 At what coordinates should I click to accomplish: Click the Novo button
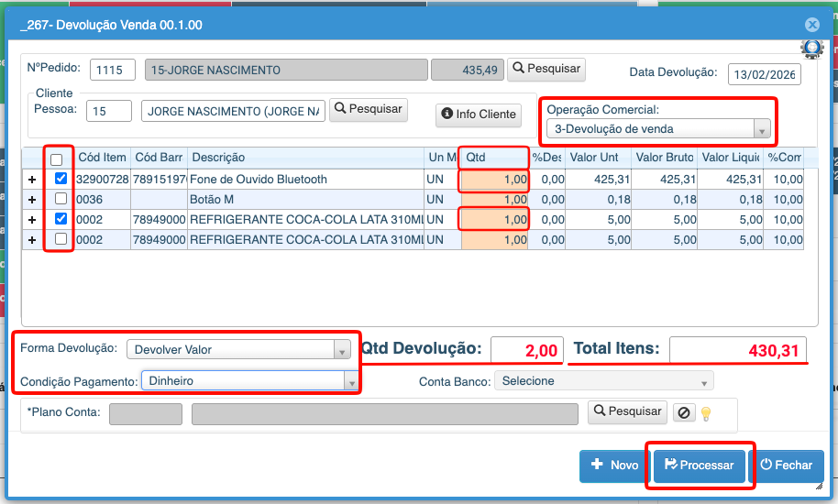point(613,466)
